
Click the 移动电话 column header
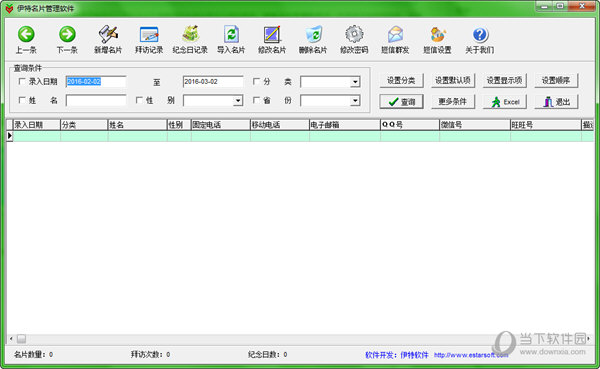(x=280, y=125)
